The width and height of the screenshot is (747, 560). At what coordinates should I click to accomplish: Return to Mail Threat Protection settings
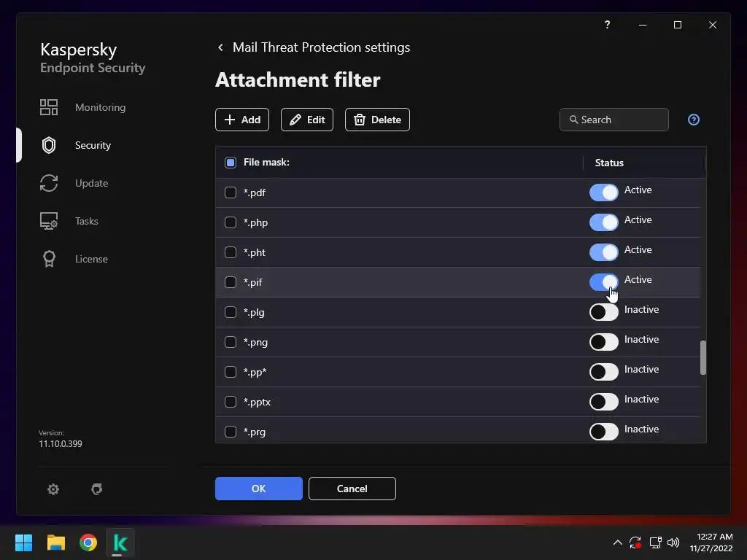pos(321,47)
